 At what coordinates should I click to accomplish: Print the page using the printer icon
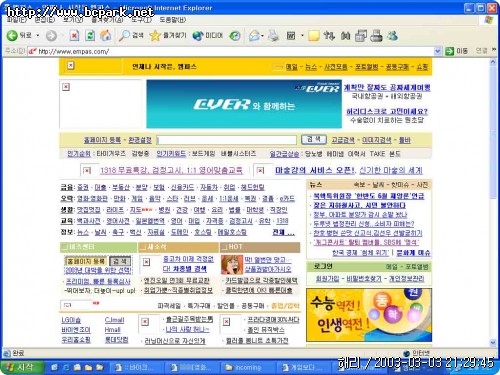[x=273, y=36]
